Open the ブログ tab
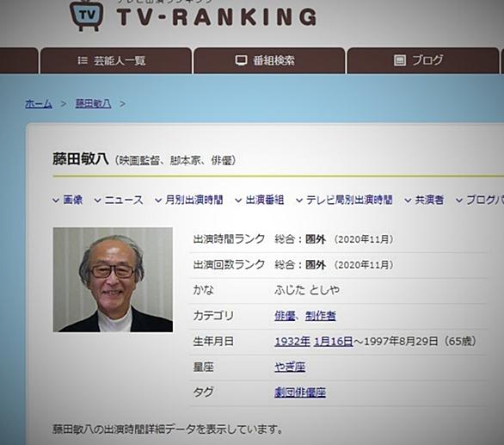 click(423, 60)
